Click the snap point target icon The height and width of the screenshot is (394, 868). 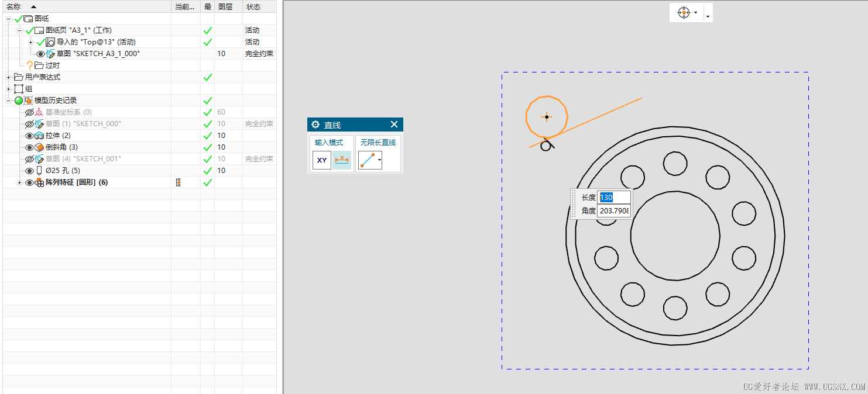[684, 13]
